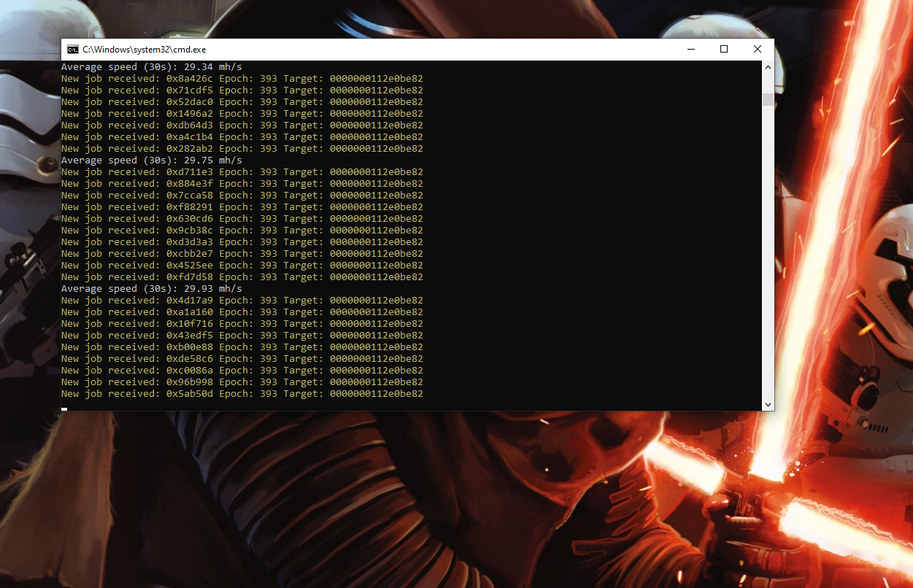913x588 pixels.
Task: Click the line Average speed 29.93 mh/s
Action: pyautogui.click(x=151, y=289)
